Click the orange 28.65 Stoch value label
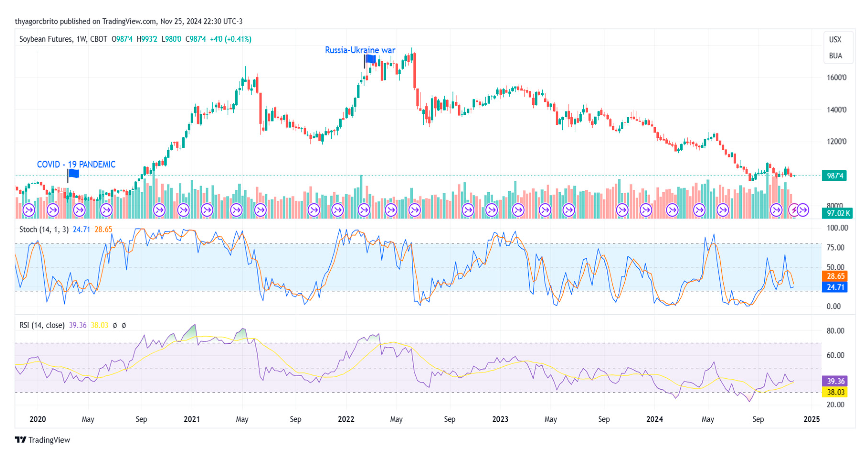This screenshot has width=868, height=459. (835, 276)
